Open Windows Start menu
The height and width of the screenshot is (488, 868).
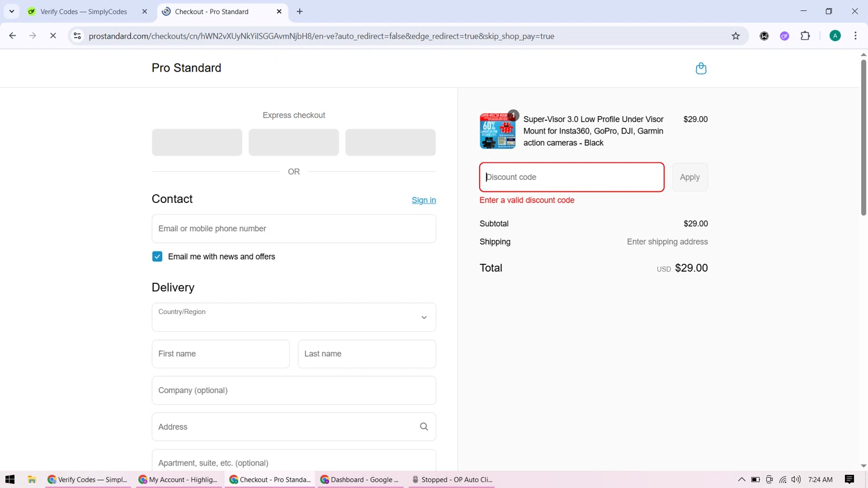pos(10,479)
